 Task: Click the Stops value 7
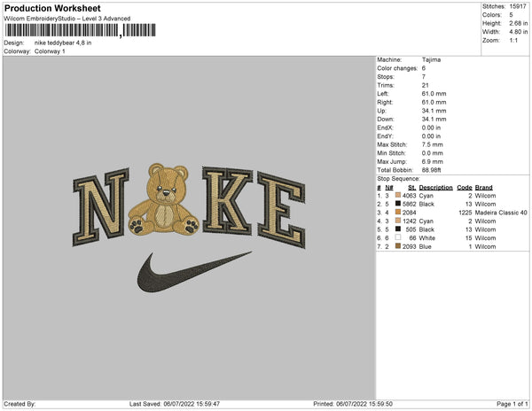(424, 76)
